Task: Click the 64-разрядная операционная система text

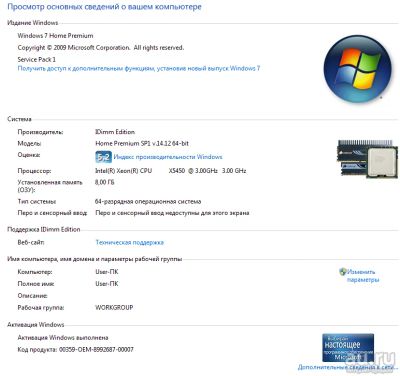Action: [148, 201]
